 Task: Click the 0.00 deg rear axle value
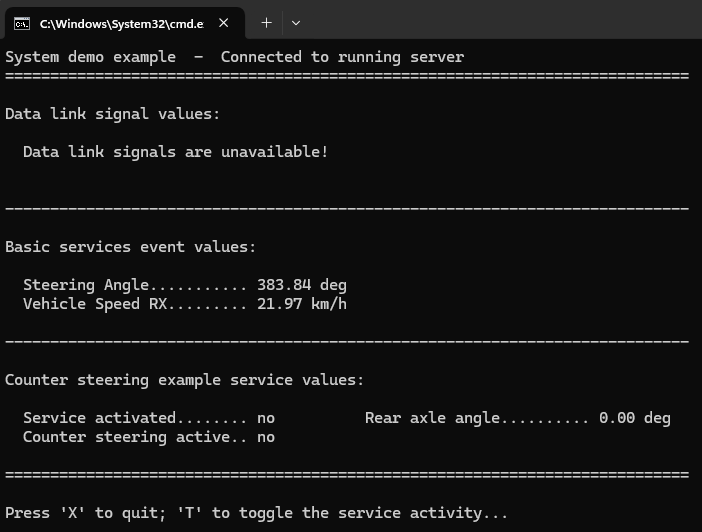(x=634, y=418)
